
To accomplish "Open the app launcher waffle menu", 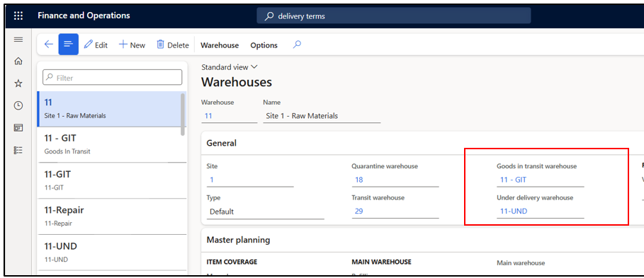I will point(18,16).
